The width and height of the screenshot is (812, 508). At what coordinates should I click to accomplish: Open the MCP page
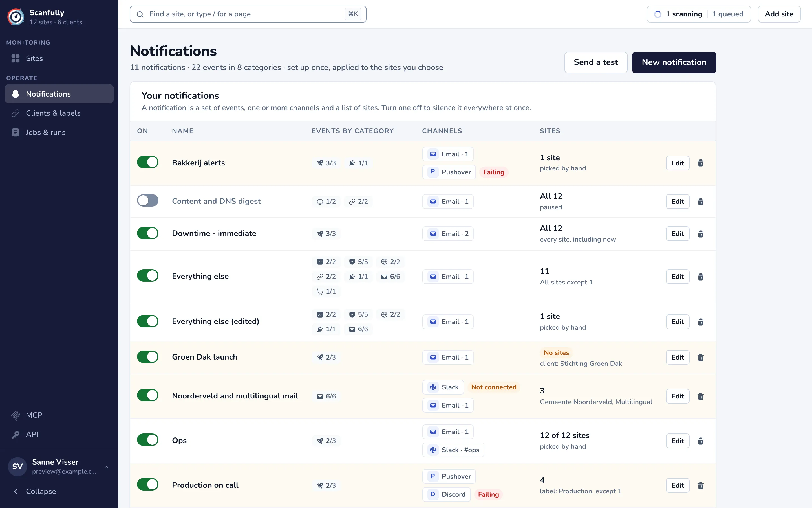(x=59, y=415)
